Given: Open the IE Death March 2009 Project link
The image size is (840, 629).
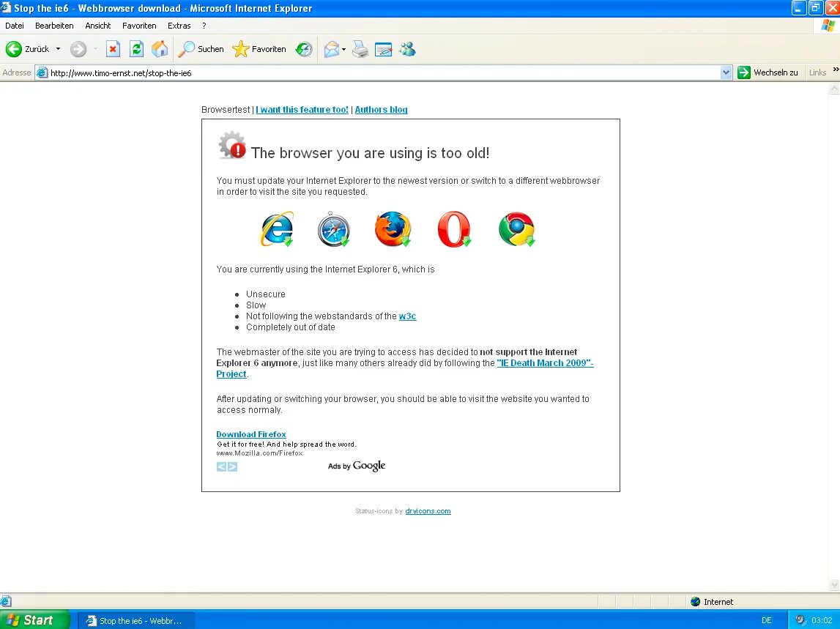Looking at the screenshot, I should click(545, 362).
